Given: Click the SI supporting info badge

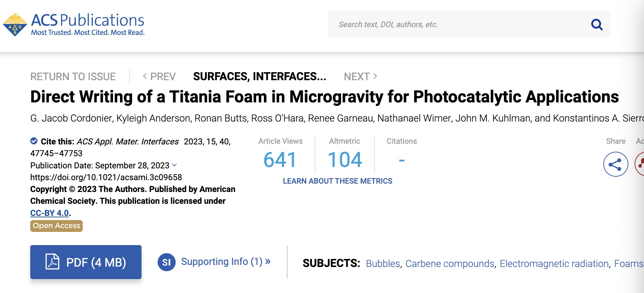Looking at the screenshot, I should (x=166, y=262).
